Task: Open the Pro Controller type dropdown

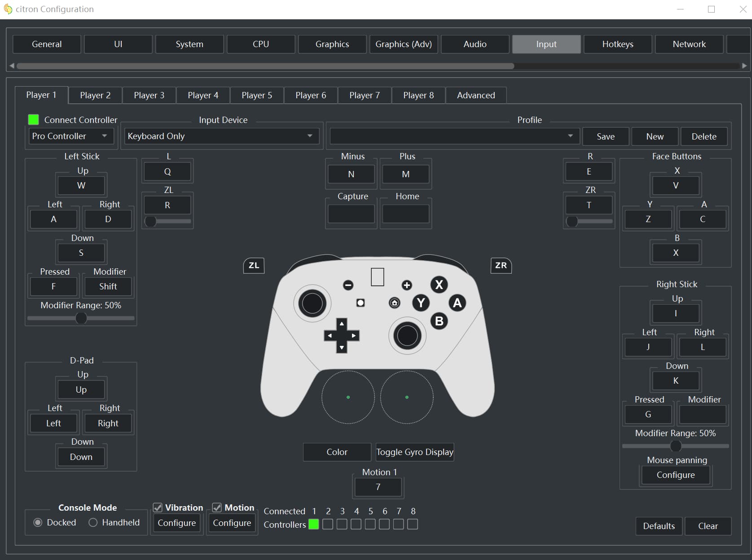Action: [71, 136]
